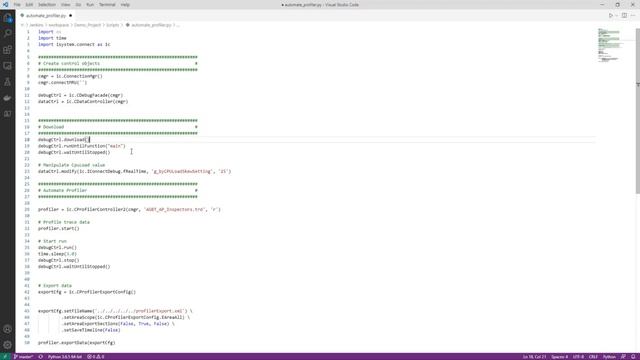Open the Explorer view in activity bar
Image resolution: width=640 pixels, height=360 pixels.
7,18
